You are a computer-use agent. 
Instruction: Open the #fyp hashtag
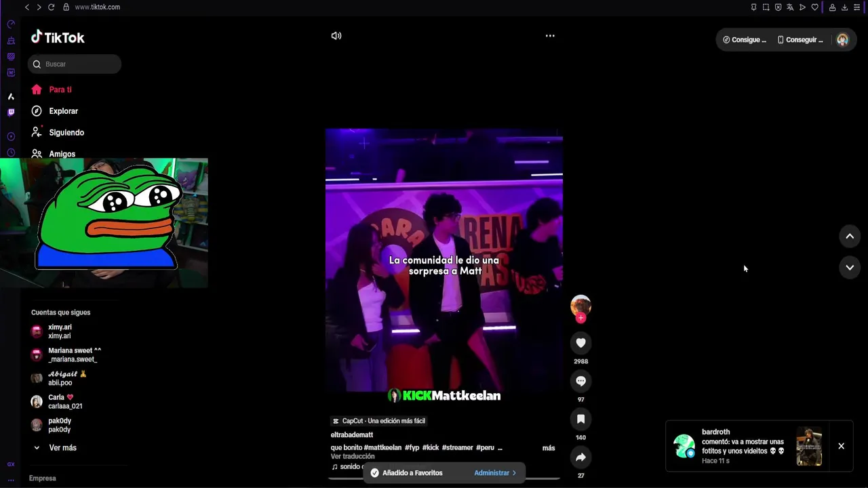point(412,448)
